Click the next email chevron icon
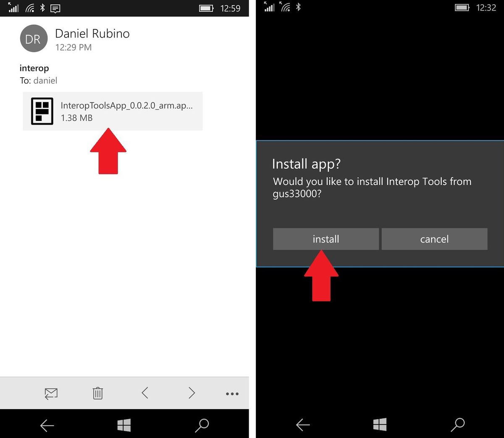This screenshot has height=438, width=504. (192, 393)
